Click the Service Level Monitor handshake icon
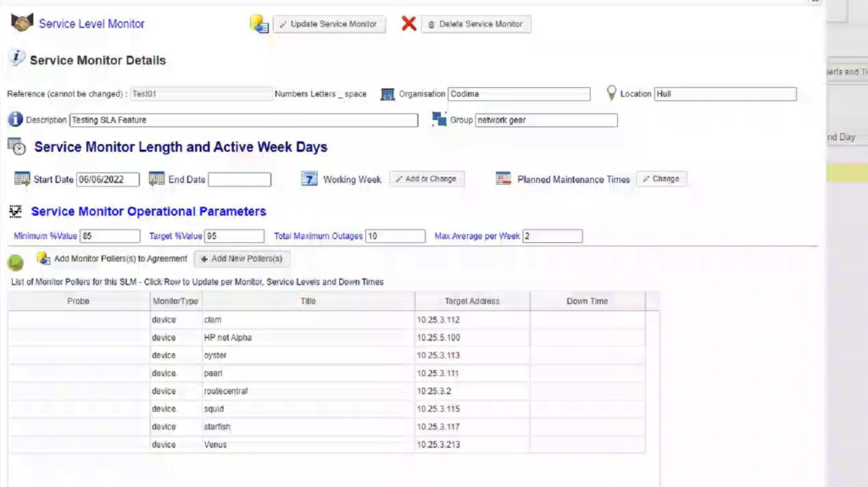 22,23
